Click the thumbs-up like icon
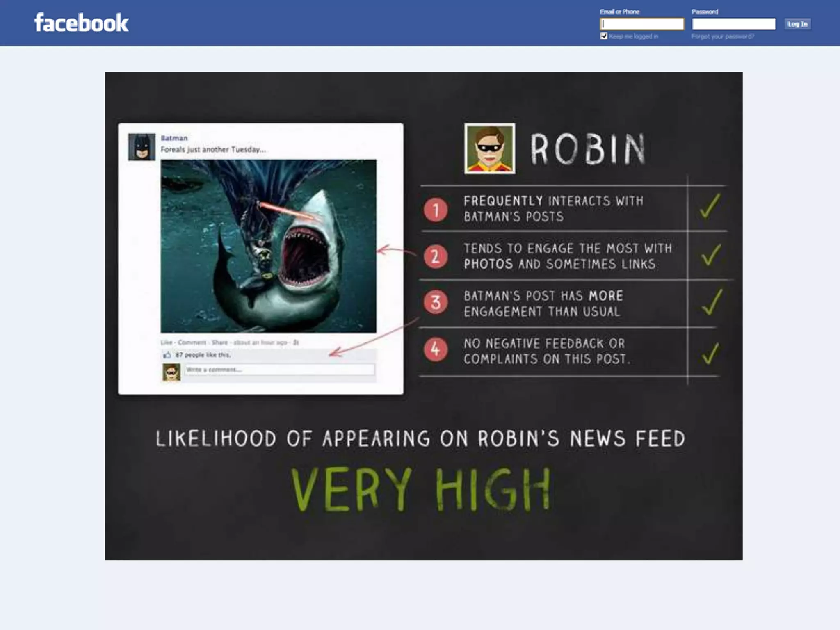Screen dimensions: 840x630 pyautogui.click(x=167, y=355)
